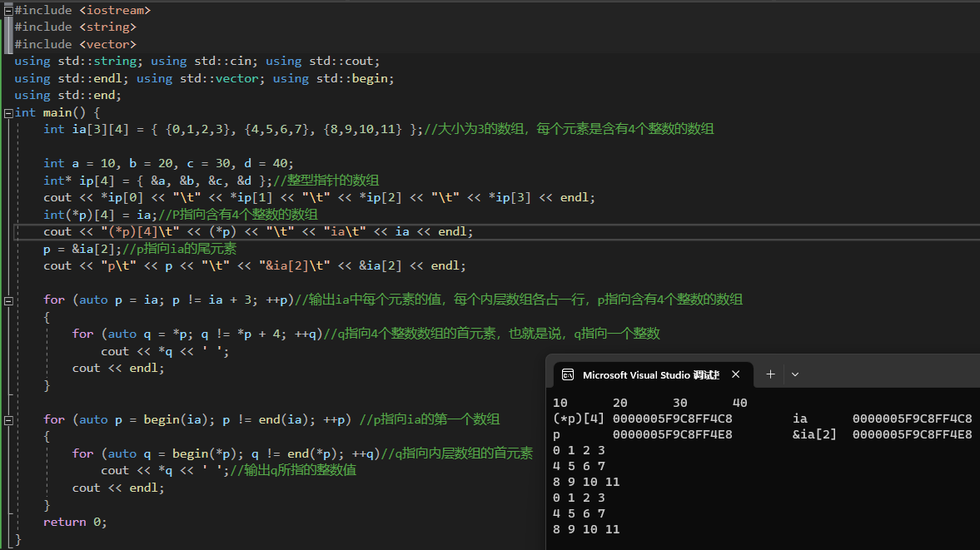This screenshot has height=550, width=980.
Task: Open a new terminal tab with plus button
Action: tap(770, 374)
